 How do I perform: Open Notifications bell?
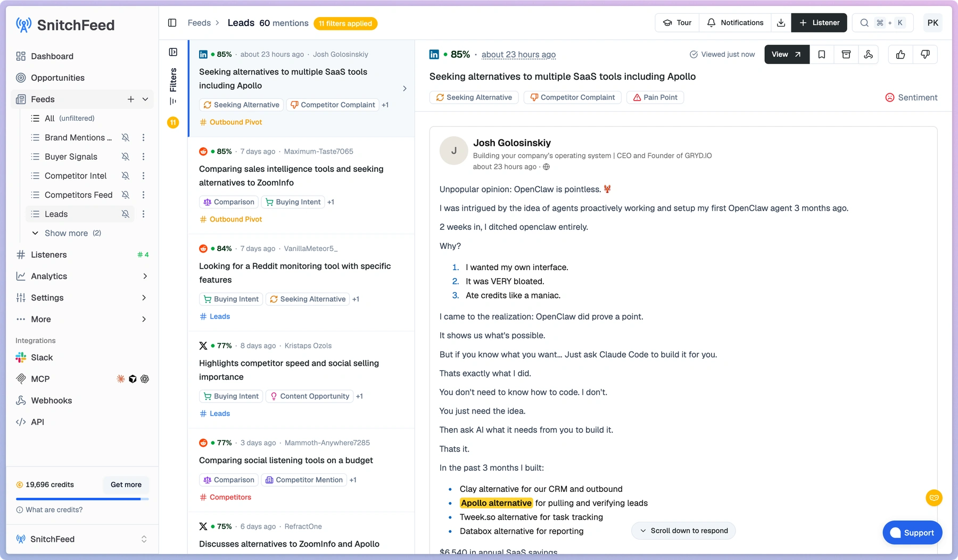coord(735,23)
